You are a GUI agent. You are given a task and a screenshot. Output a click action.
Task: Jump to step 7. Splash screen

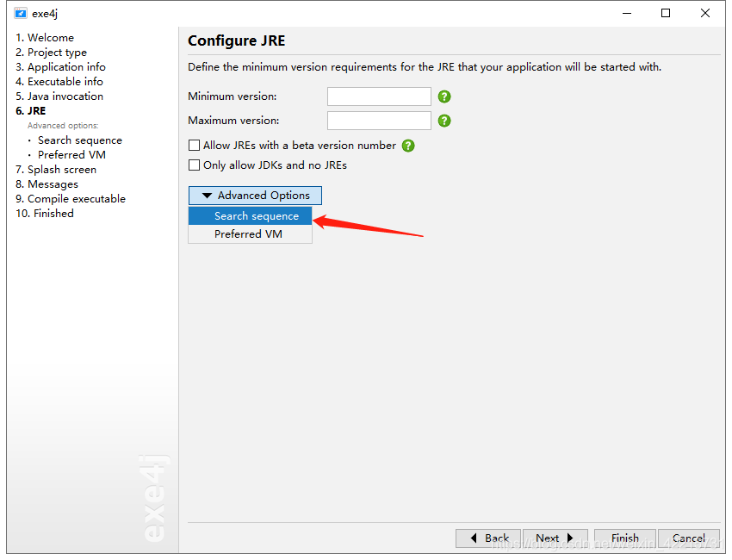pos(56,170)
